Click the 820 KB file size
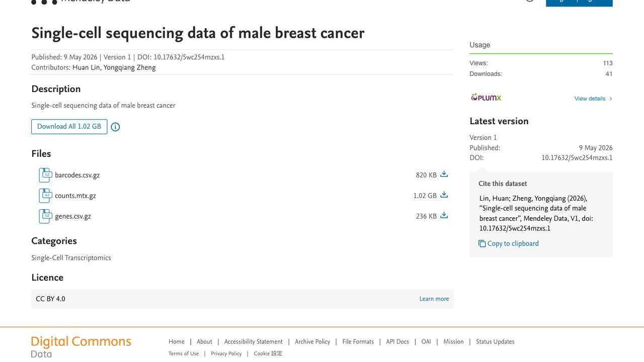644x362 pixels. [x=426, y=175]
